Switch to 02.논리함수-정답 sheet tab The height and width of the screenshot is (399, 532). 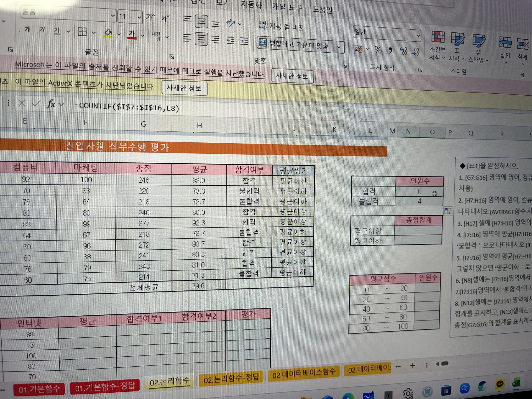(x=231, y=378)
